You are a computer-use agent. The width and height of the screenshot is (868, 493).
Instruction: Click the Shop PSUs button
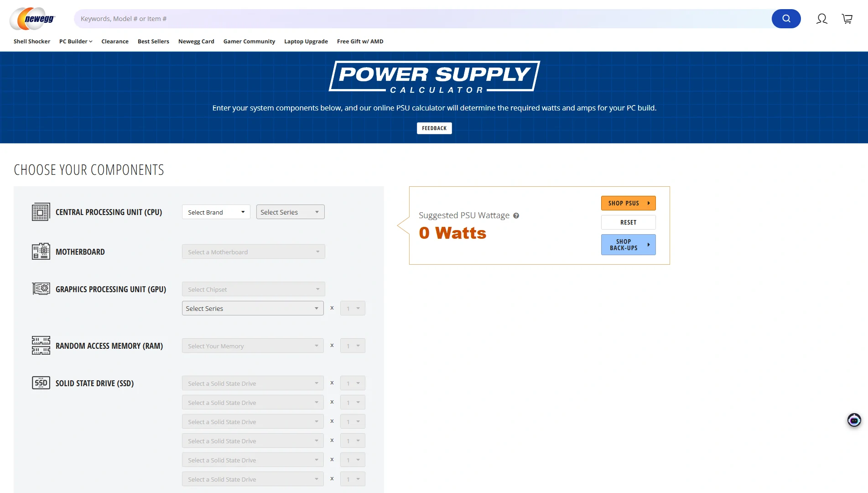tap(628, 203)
